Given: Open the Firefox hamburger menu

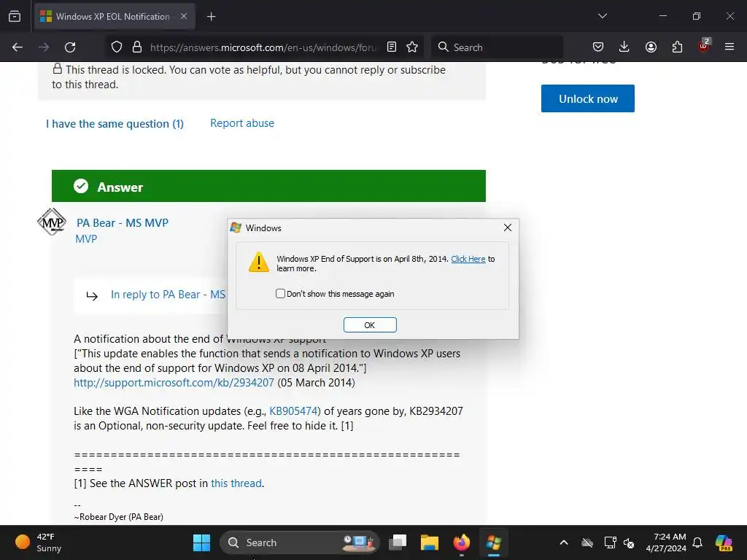Looking at the screenshot, I should click(729, 47).
